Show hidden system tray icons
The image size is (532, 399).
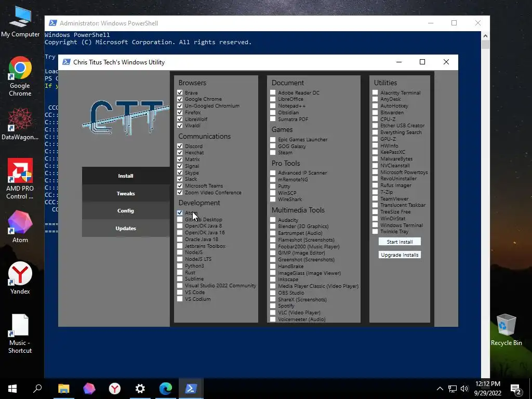440,389
